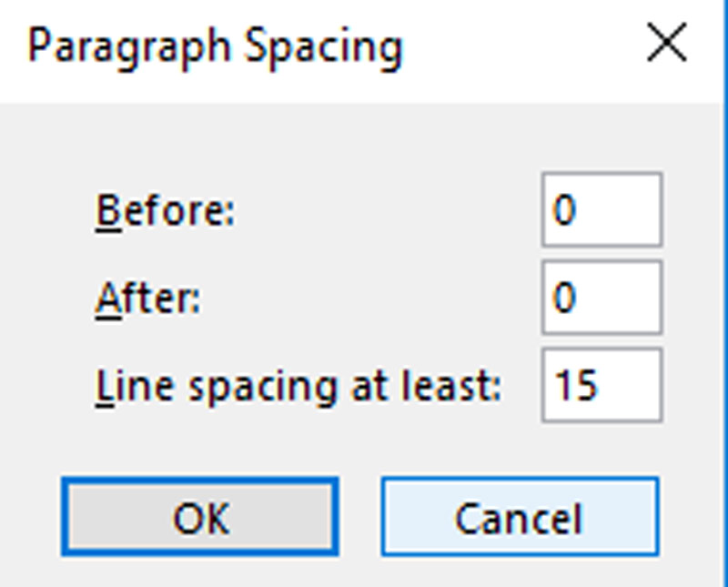Click the 0 value beside After

point(564,299)
